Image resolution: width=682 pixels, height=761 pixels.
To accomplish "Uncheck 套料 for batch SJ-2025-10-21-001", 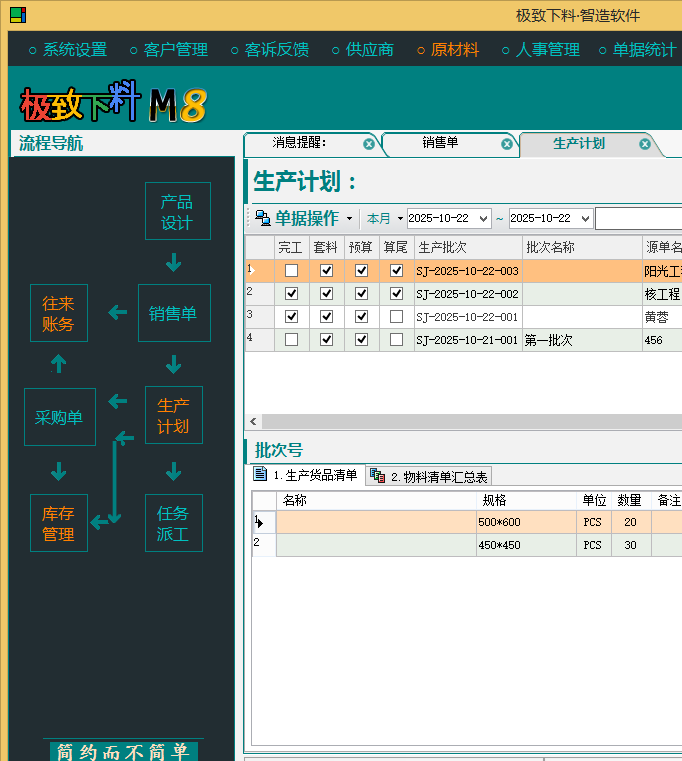I will [326, 340].
